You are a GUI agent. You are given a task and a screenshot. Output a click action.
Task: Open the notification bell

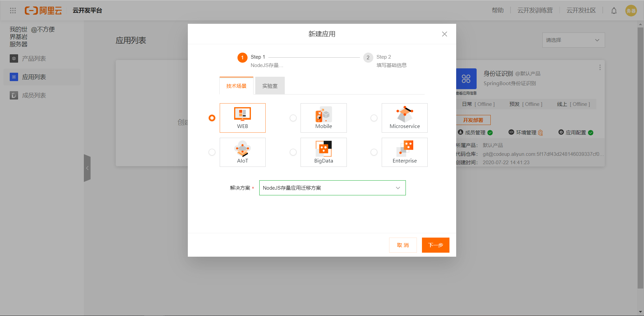[x=614, y=11]
